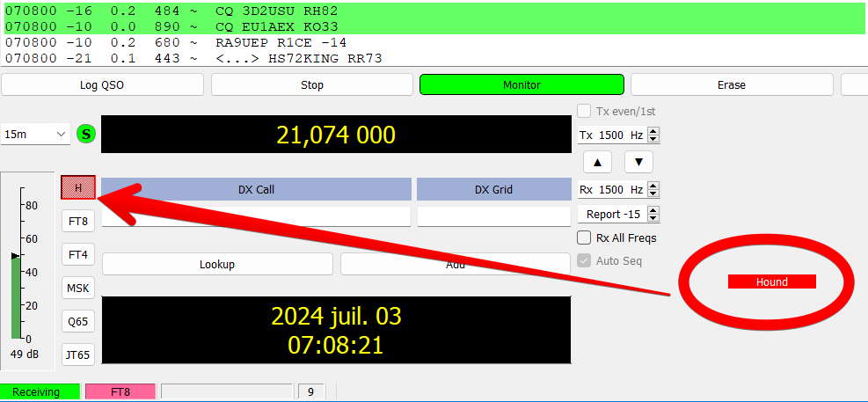The width and height of the screenshot is (868, 402).
Task: Increase the Tx 1500 Hz value
Action: [653, 131]
